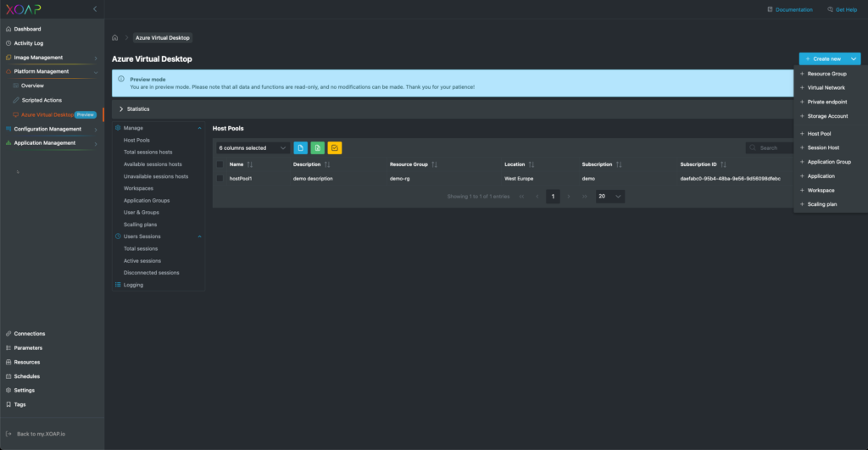Select Application Group in Create new menu
The width and height of the screenshot is (868, 450).
(829, 162)
